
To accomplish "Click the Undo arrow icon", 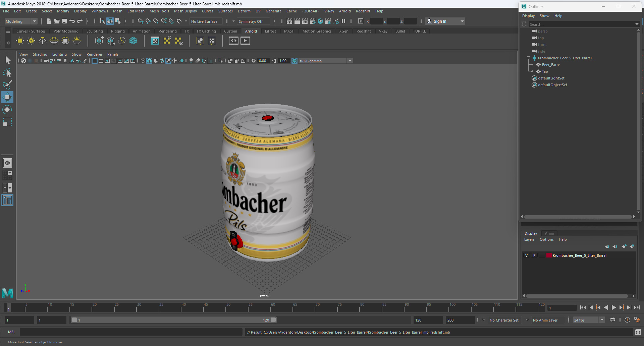I will 72,21.
